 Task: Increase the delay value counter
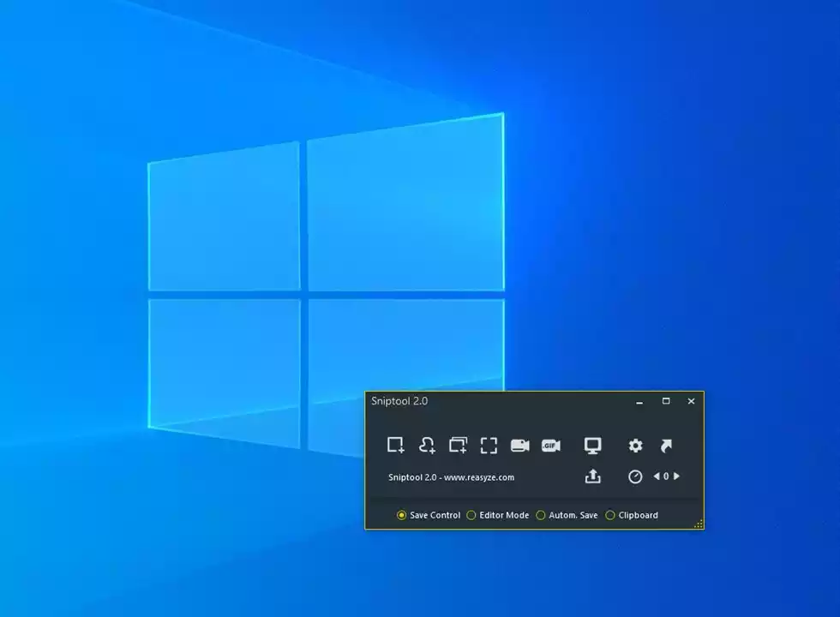(676, 476)
